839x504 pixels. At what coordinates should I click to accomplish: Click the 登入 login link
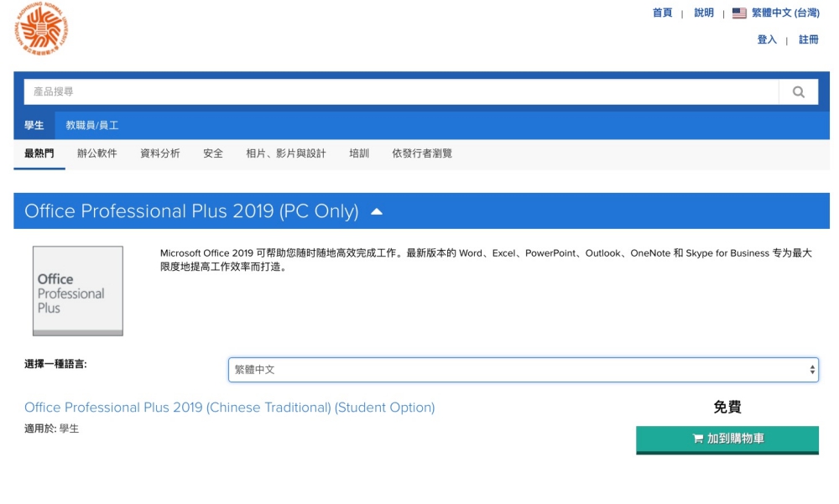click(767, 39)
